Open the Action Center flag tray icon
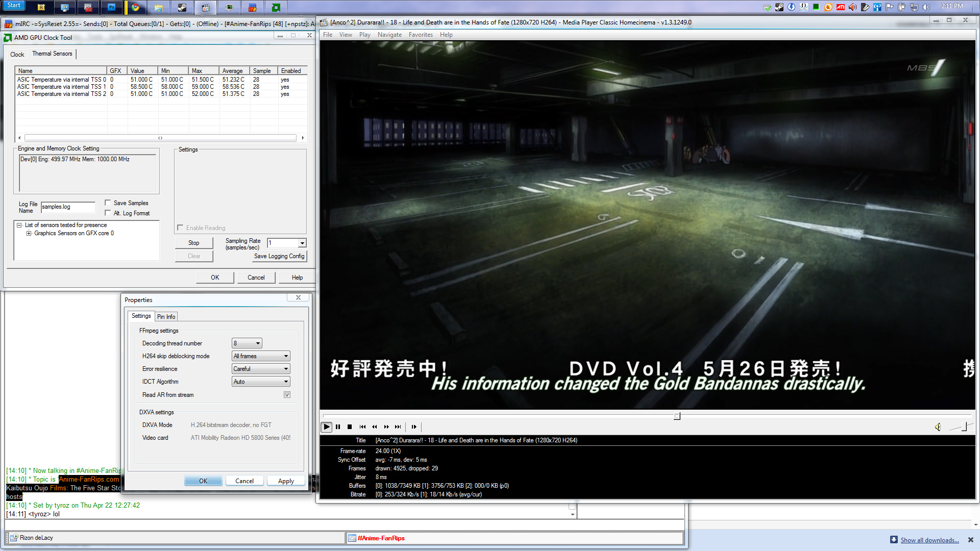The image size is (980, 551). point(890,7)
